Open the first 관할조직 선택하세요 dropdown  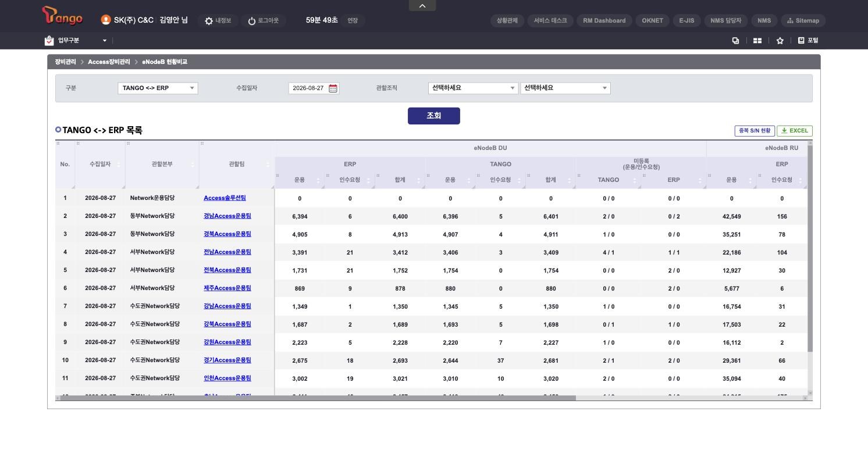click(x=473, y=88)
